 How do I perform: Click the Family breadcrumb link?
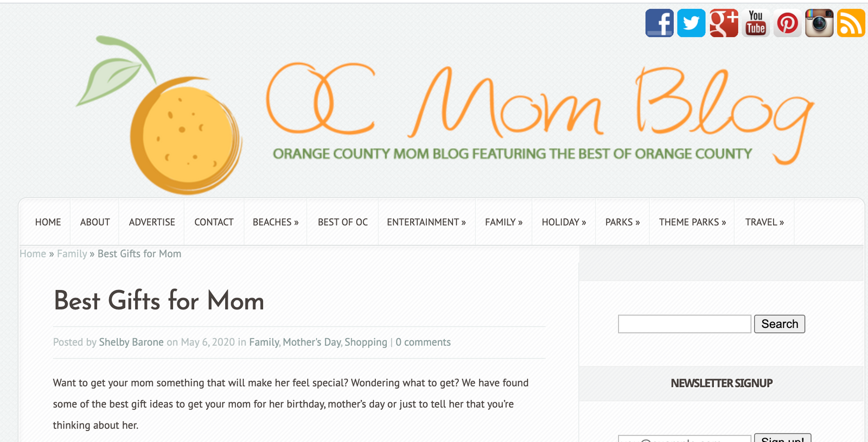[x=72, y=254]
